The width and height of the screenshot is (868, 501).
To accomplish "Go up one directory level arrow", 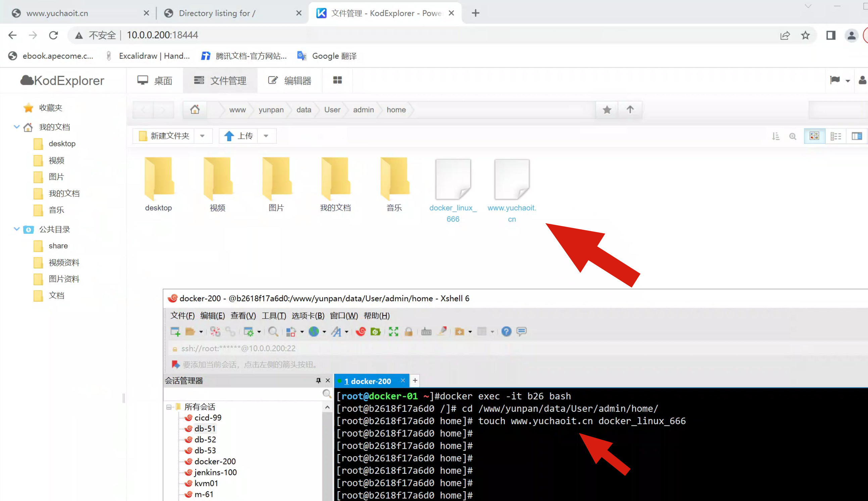I will pyautogui.click(x=630, y=109).
